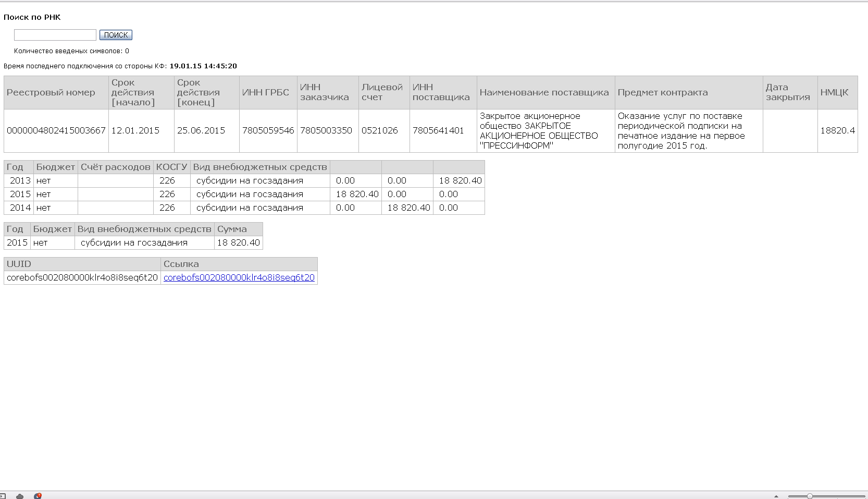
Task: Click the 18 820.40 amount in the 2013 row
Action: click(461, 180)
